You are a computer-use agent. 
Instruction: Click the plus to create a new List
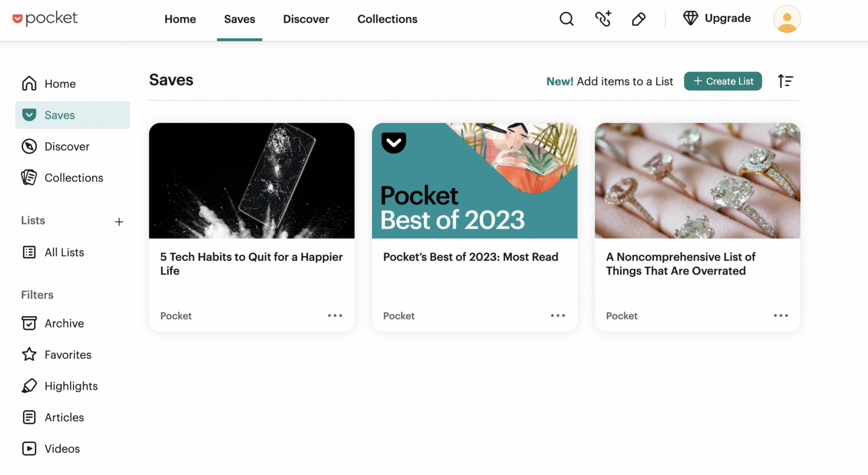119,221
